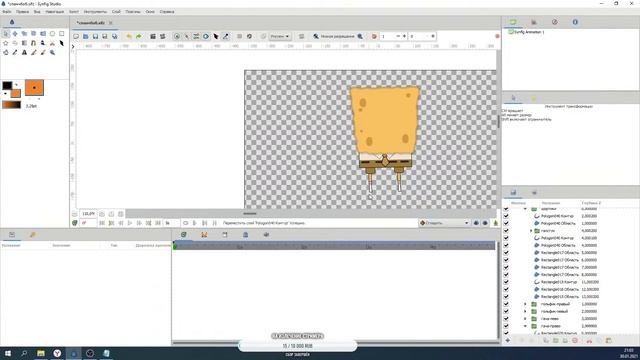
Task: Click the green time cursor on timeline
Action: click(x=175, y=247)
